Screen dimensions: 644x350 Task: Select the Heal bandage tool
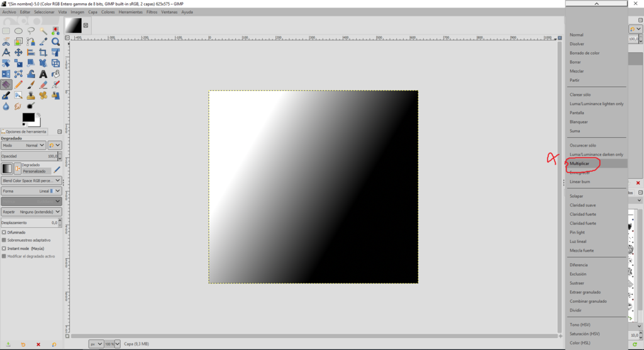pos(43,95)
